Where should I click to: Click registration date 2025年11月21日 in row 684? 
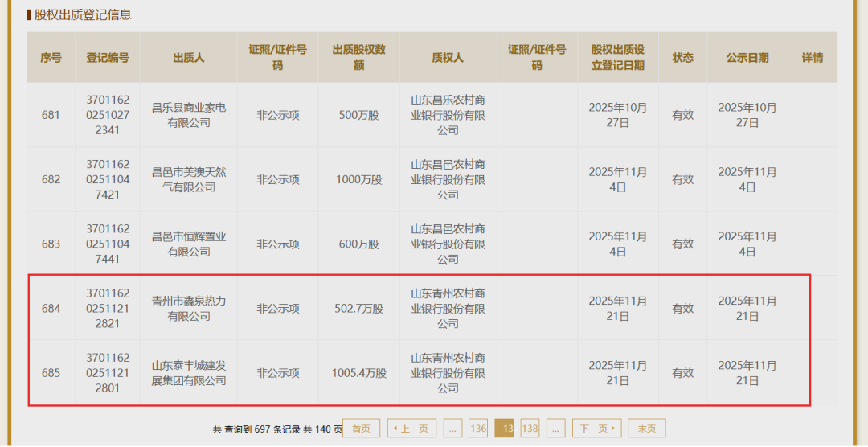pyautogui.click(x=618, y=308)
